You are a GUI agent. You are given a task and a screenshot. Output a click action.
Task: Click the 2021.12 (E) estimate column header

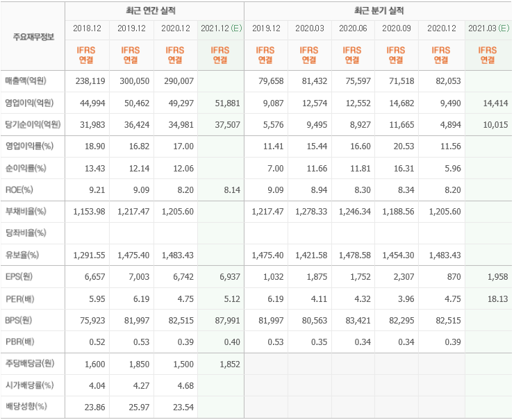222,28
